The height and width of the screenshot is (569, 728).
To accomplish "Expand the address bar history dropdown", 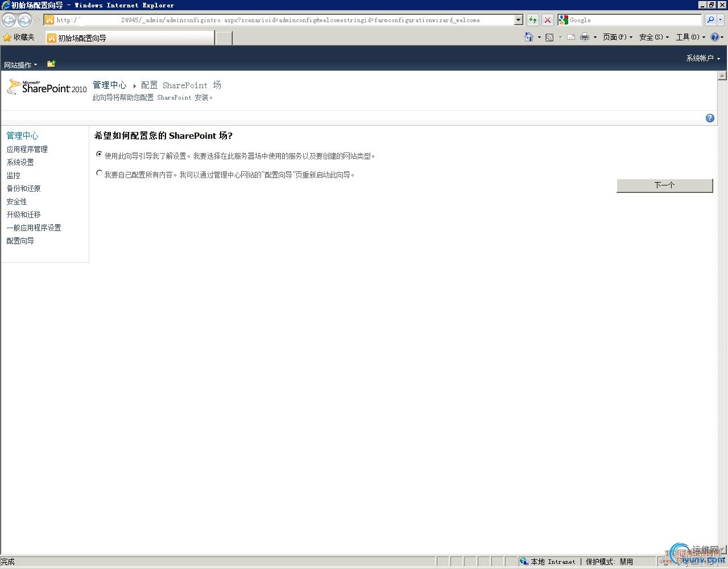I will (518, 20).
